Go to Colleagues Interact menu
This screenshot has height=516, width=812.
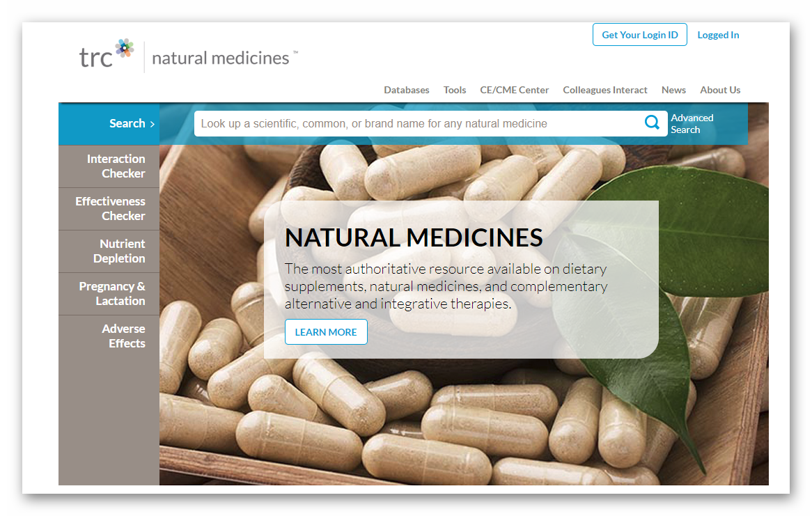point(605,90)
